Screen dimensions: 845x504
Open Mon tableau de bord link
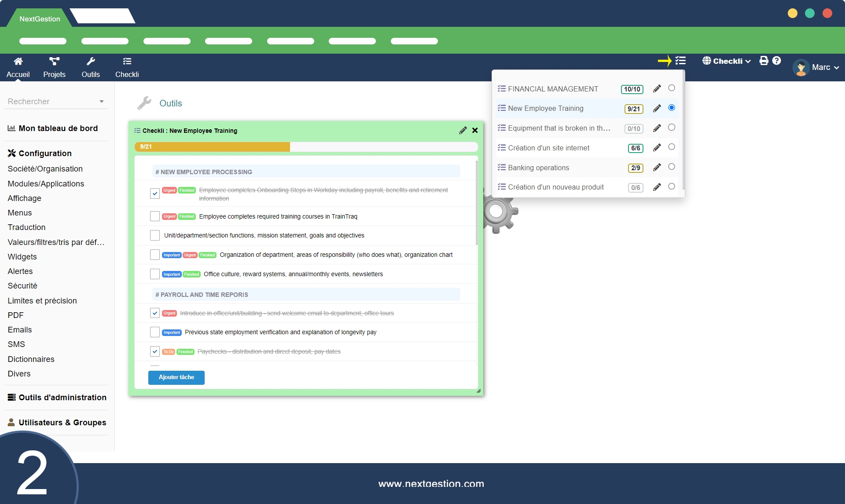[58, 128]
